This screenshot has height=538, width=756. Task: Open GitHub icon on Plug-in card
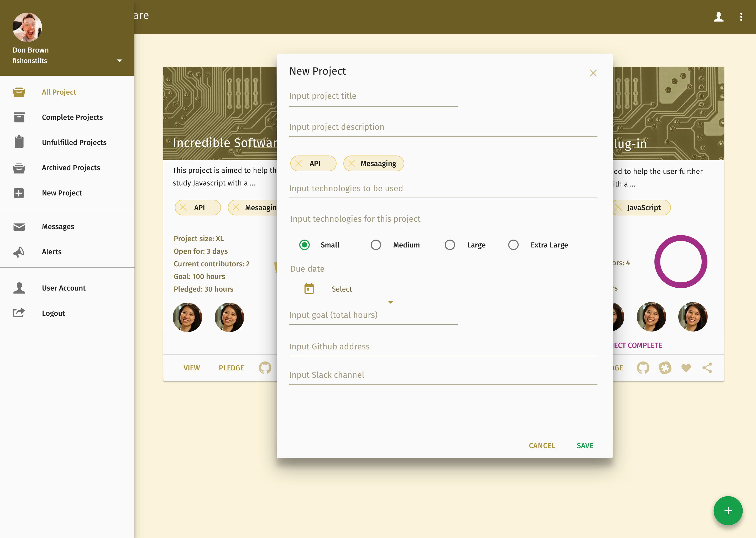point(643,368)
